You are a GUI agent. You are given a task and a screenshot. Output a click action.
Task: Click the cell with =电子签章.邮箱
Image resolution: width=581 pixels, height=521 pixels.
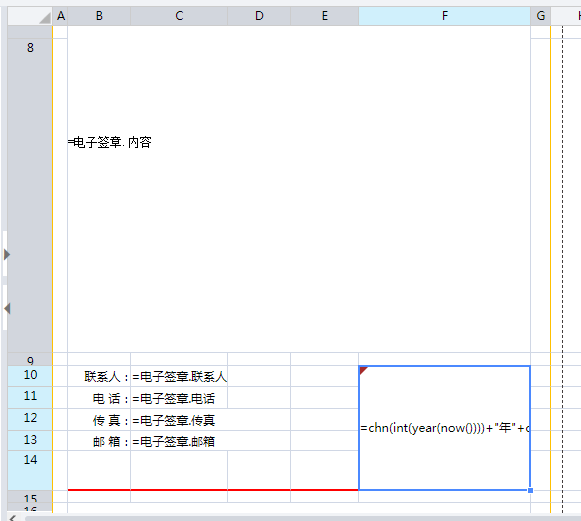tap(179, 441)
